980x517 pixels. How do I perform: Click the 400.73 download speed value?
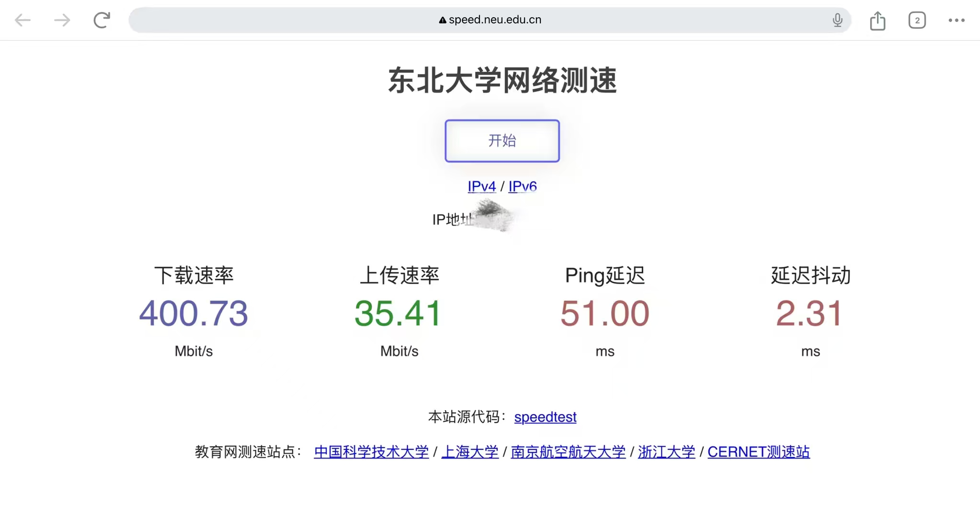(x=194, y=313)
